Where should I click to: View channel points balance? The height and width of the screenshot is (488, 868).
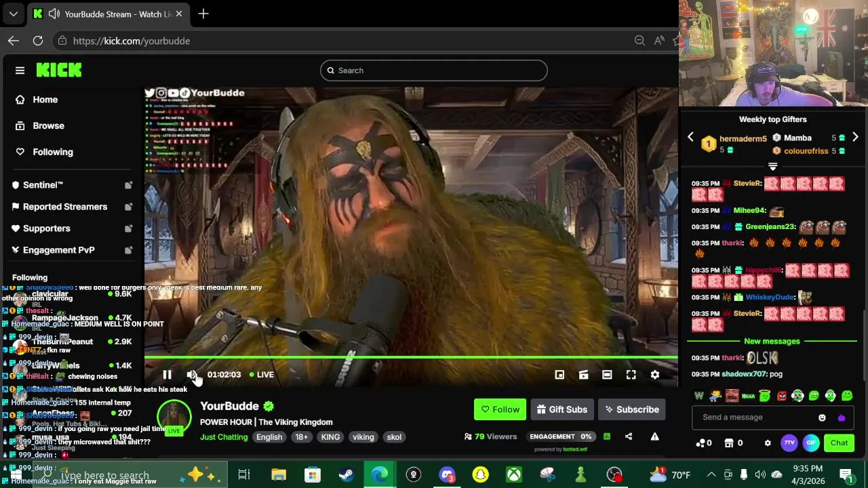pyautogui.click(x=704, y=443)
